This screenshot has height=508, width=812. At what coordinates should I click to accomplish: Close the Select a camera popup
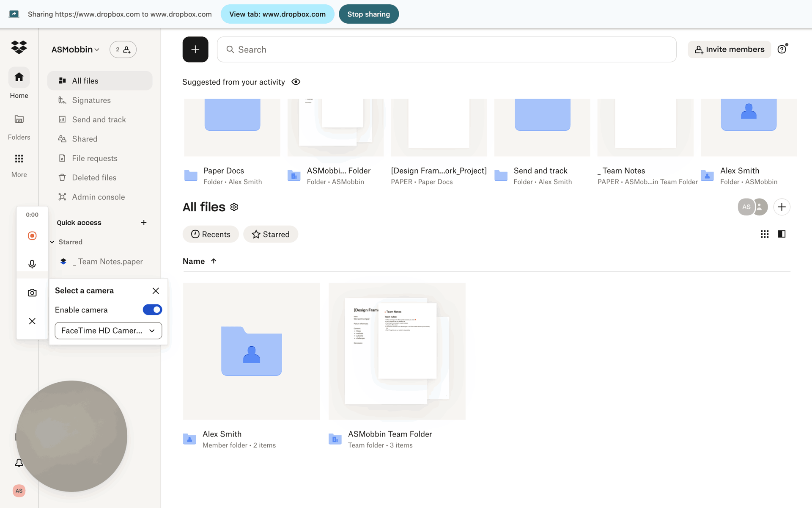tap(156, 291)
